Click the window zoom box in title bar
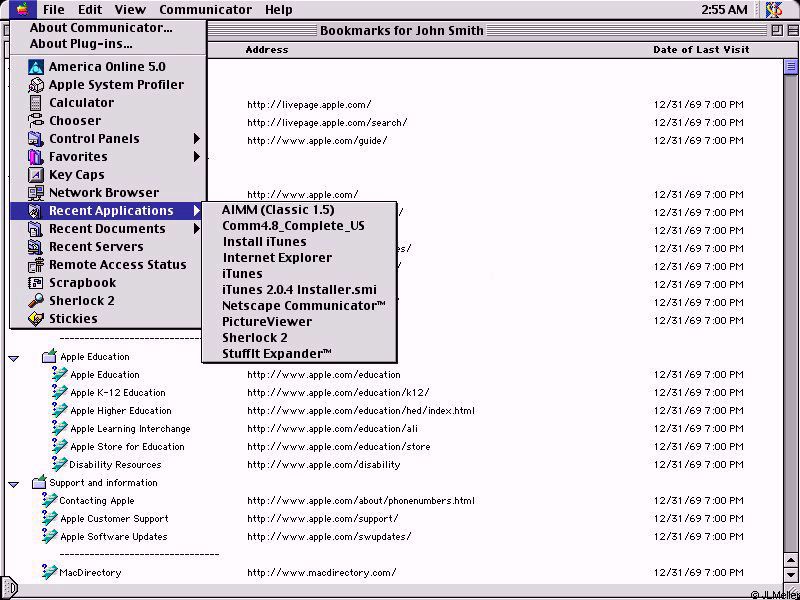 (x=777, y=31)
